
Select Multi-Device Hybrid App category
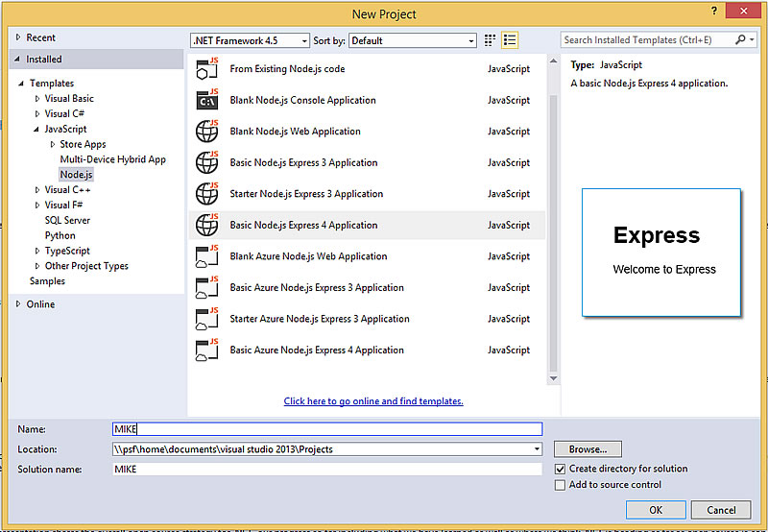click(x=112, y=159)
